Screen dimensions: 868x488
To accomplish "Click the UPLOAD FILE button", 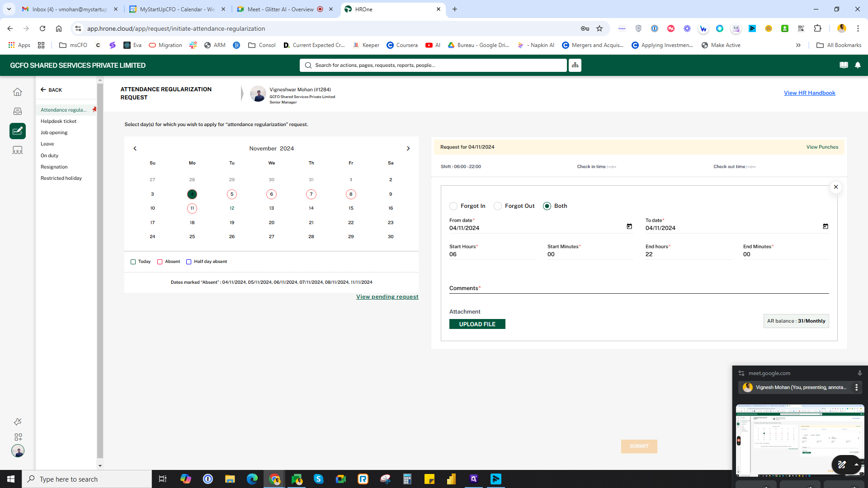I will point(477,324).
